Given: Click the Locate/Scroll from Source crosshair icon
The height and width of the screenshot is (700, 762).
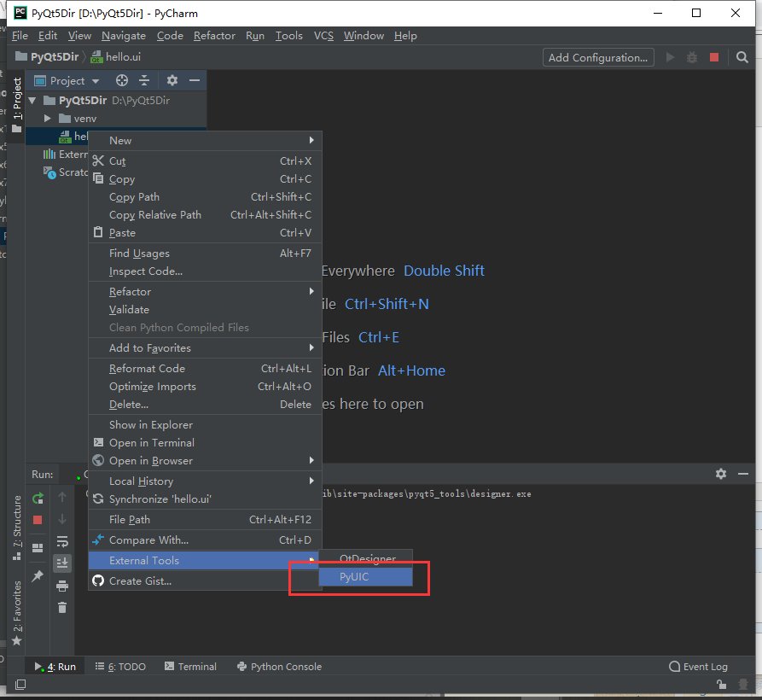Looking at the screenshot, I should tap(122, 80).
